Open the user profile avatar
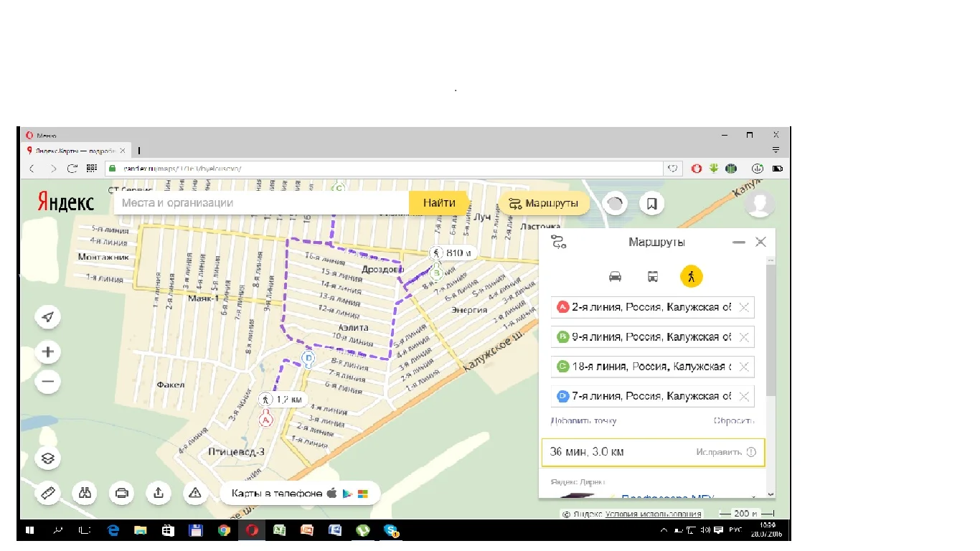Screen dimensions: 980x551 [x=759, y=204]
